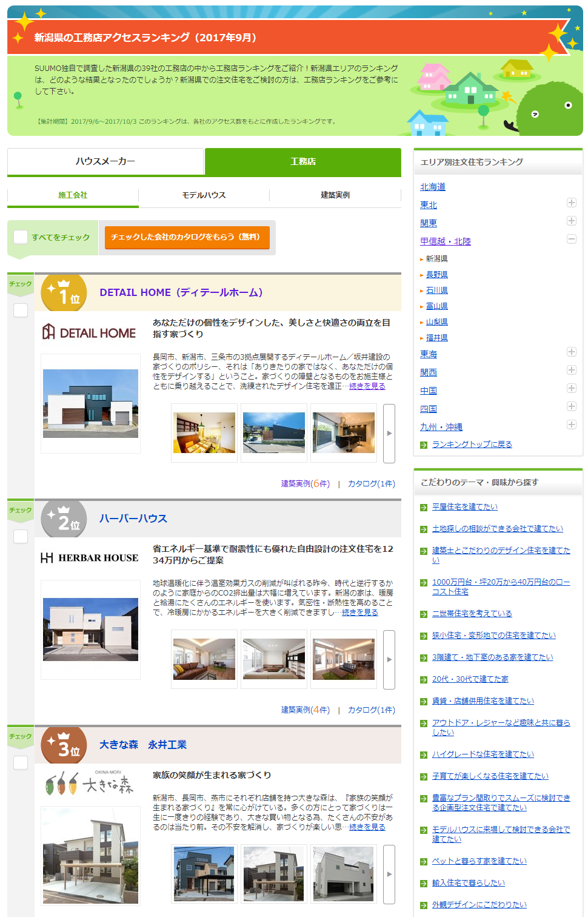Expand the 九州・沖縄 region list
The image size is (588, 917).
click(x=571, y=425)
